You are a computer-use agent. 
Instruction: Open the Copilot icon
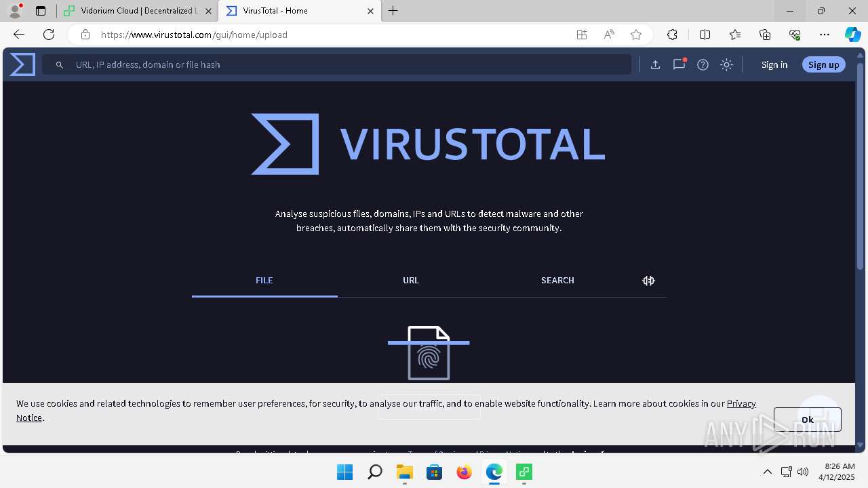click(x=852, y=35)
